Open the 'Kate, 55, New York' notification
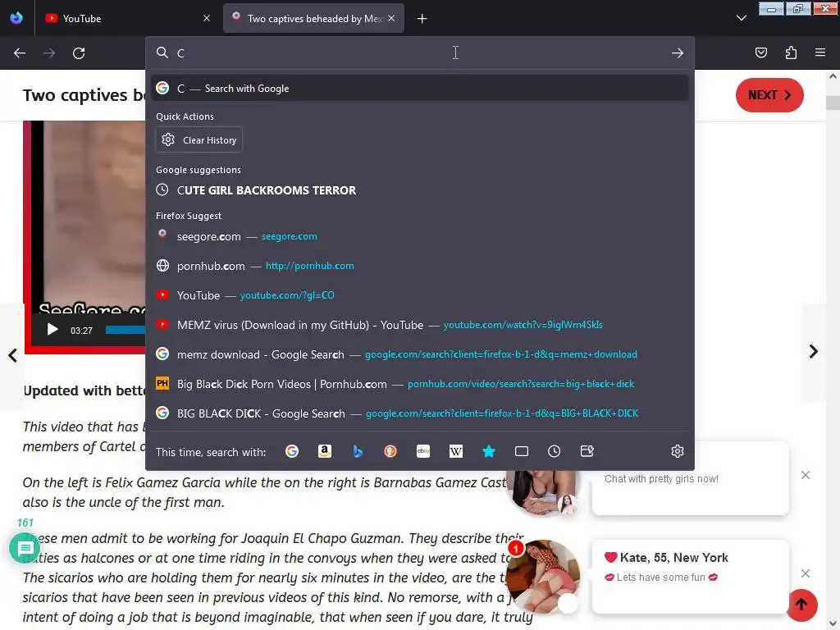The image size is (840, 630). pyautogui.click(x=690, y=577)
